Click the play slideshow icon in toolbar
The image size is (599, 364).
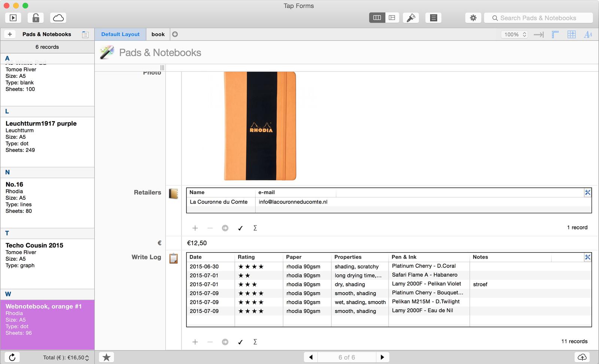coord(13,18)
